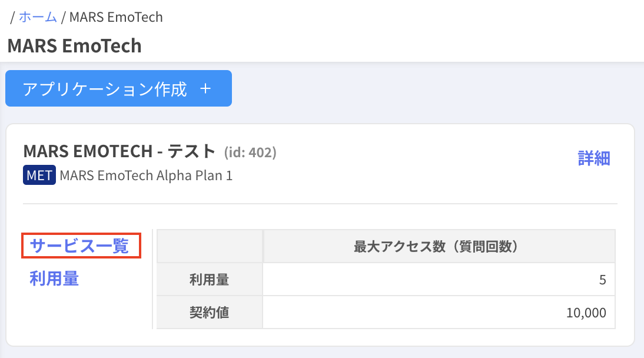
Task: Click the MARS EmoTech page heading
Action: point(74,45)
